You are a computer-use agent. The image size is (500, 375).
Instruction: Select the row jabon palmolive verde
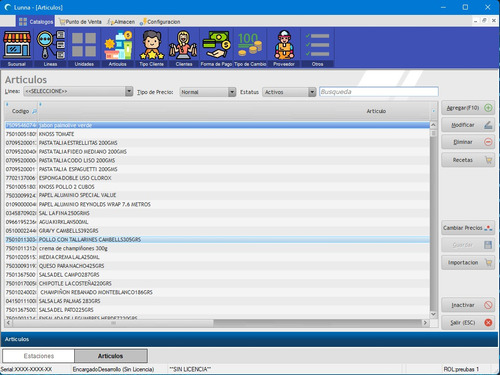(x=217, y=125)
